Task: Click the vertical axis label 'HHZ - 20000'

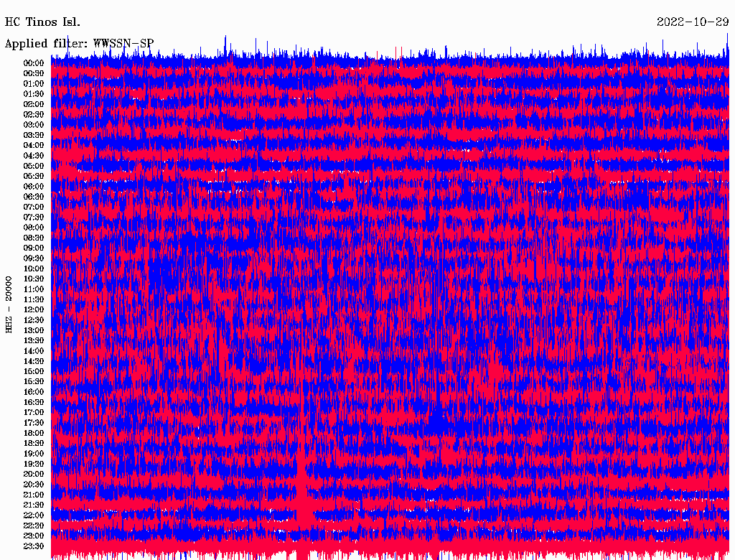Action: point(9,305)
